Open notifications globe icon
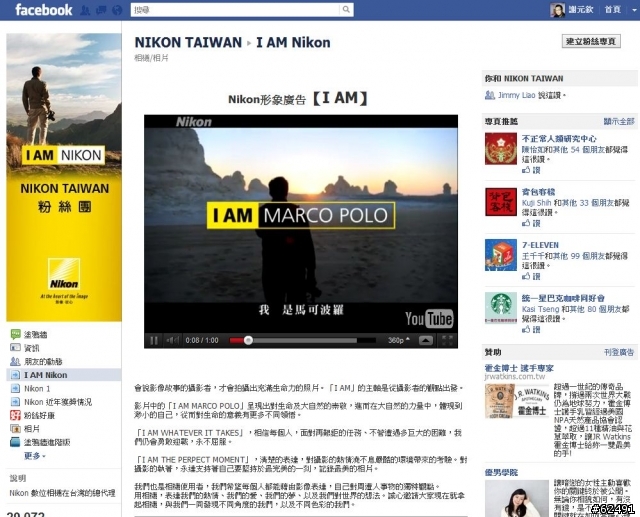 (117, 10)
